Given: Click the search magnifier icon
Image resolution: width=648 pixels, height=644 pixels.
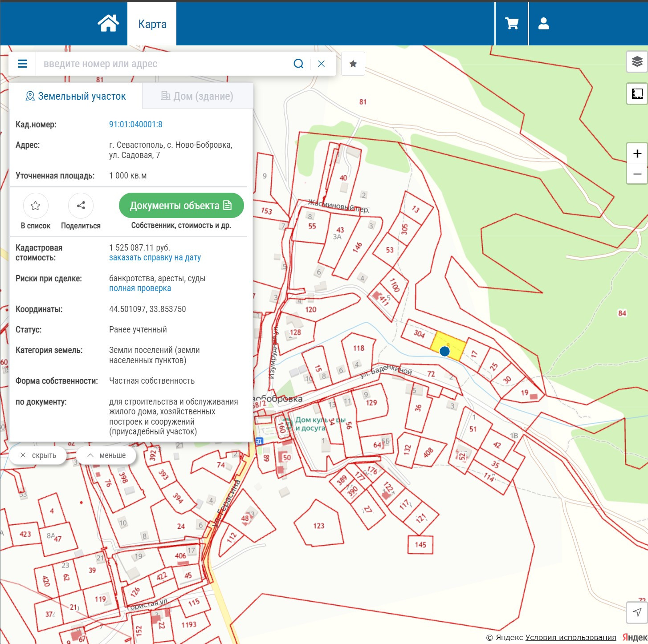Looking at the screenshot, I should coord(298,64).
